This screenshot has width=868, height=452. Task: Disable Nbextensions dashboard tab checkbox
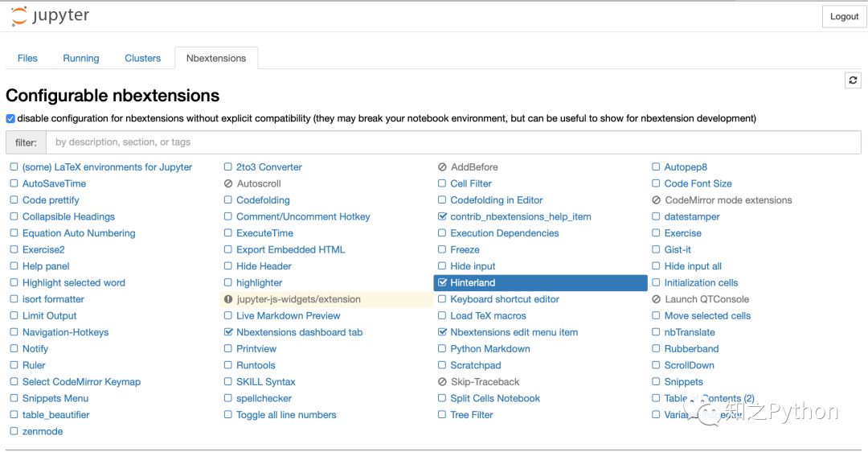coord(228,332)
